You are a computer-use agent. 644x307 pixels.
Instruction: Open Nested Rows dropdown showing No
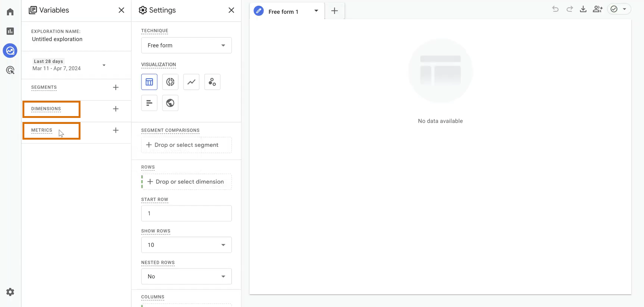186,276
